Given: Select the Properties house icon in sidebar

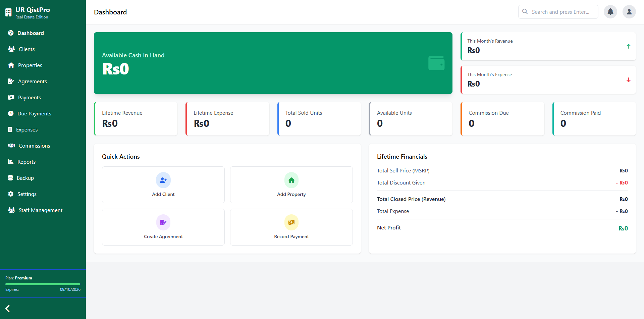Looking at the screenshot, I should coord(11,65).
